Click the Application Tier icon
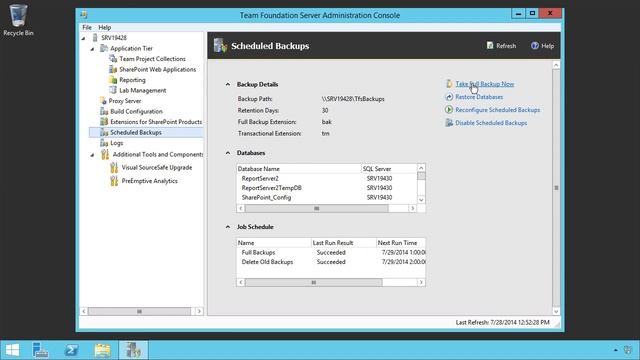 104,48
